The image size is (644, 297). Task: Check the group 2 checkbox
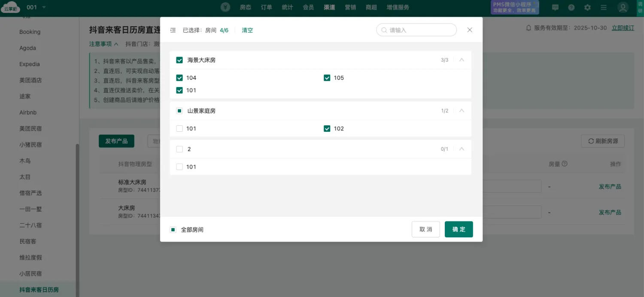[x=179, y=149]
